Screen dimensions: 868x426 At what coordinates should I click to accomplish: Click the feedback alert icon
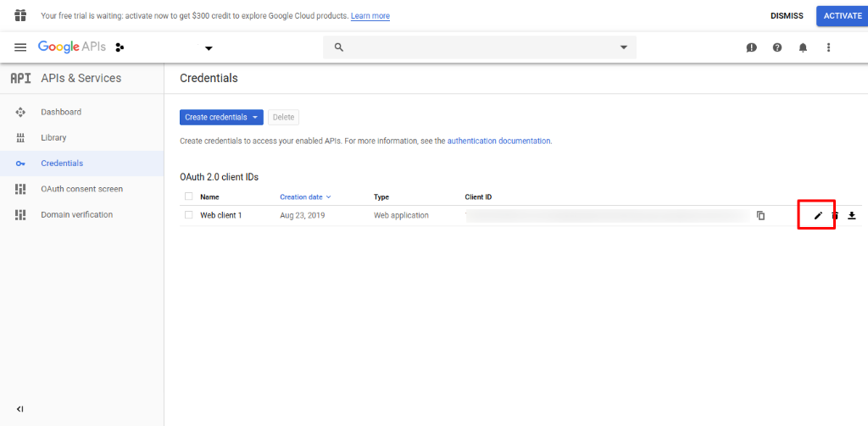[751, 47]
